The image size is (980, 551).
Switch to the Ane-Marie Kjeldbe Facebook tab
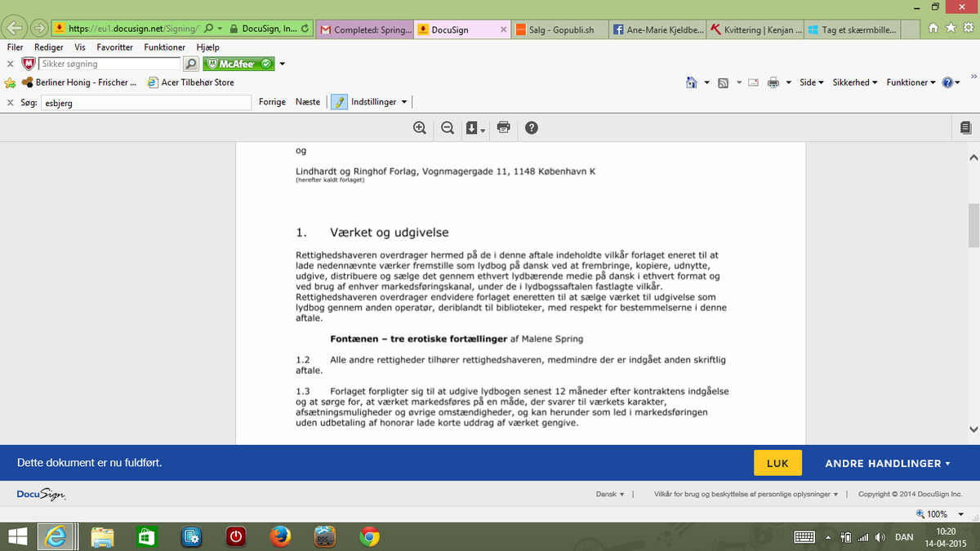(657, 29)
